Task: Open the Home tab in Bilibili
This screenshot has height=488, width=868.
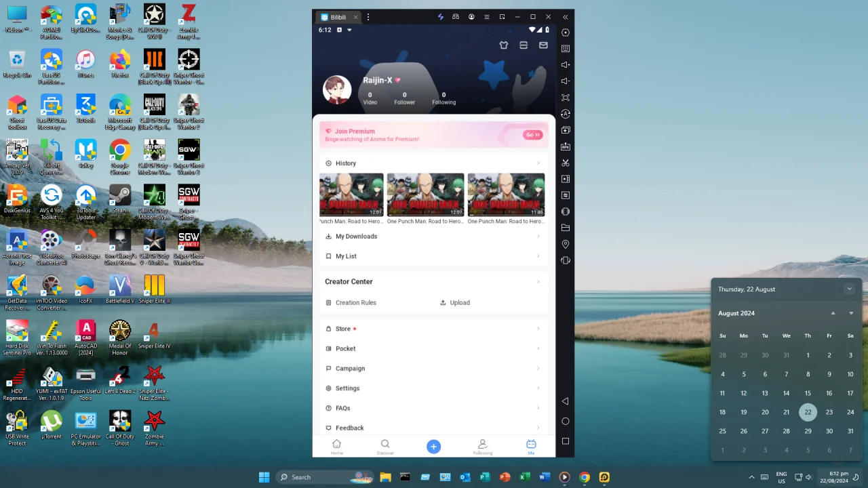Action: pyautogui.click(x=336, y=447)
